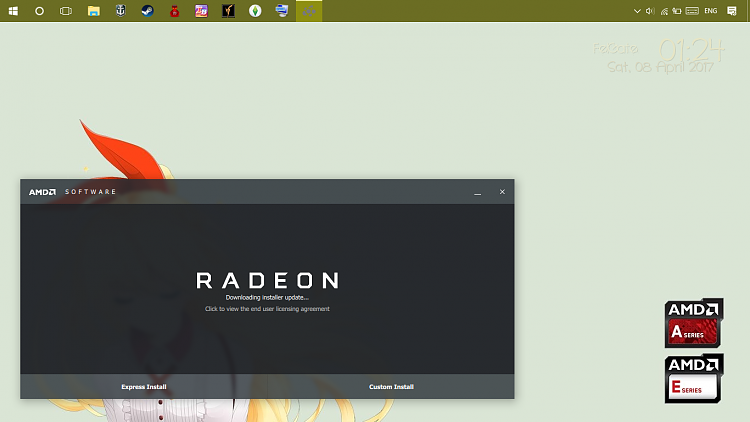Image resolution: width=750 pixels, height=422 pixels.
Task: Open the volume speaker control
Action: (650, 11)
